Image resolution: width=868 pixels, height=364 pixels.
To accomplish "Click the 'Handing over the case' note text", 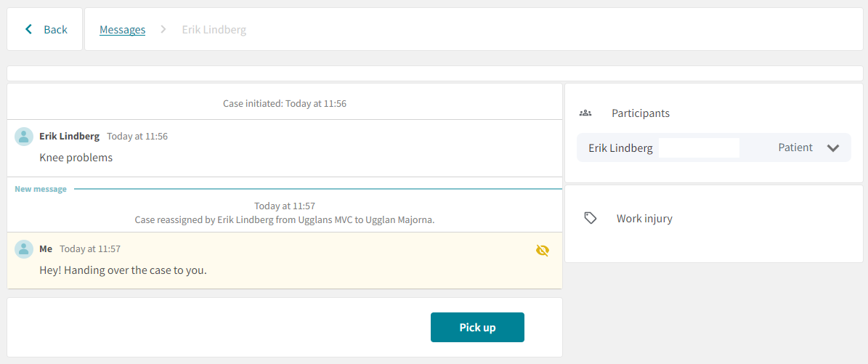I will 123,271.
